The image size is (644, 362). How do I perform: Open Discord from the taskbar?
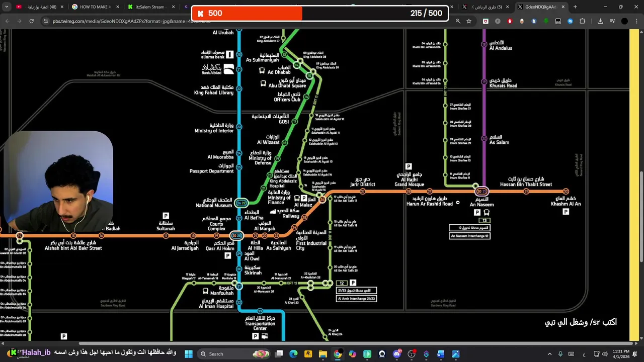coord(397,354)
